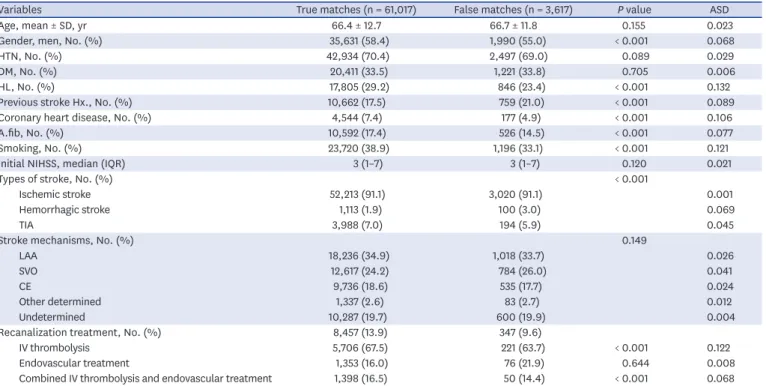This screenshot has height=386, width=766.
Task: Click the ASD value '0.132'
Action: (719, 87)
